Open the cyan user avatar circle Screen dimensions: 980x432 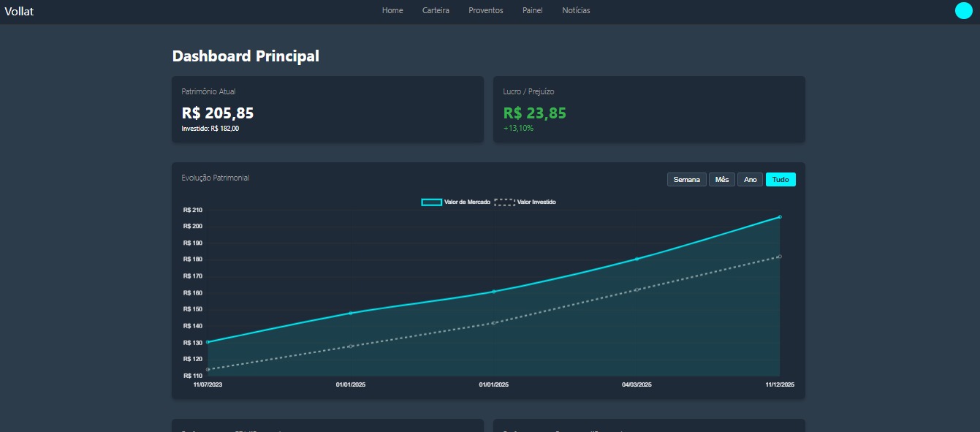[963, 10]
